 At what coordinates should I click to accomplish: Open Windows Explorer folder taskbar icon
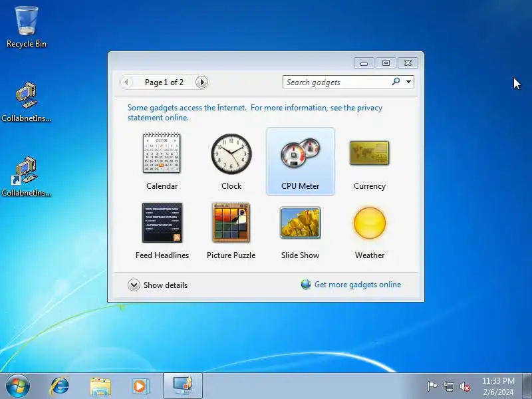click(x=100, y=386)
